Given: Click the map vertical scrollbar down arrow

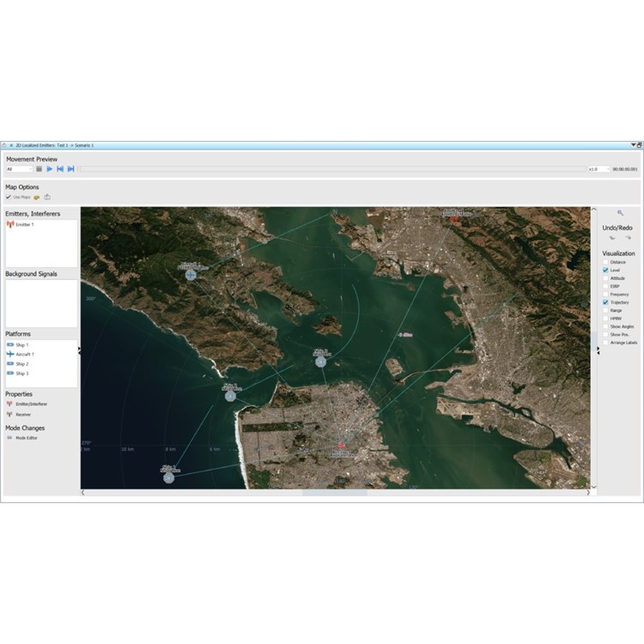Looking at the screenshot, I should click(x=593, y=487).
